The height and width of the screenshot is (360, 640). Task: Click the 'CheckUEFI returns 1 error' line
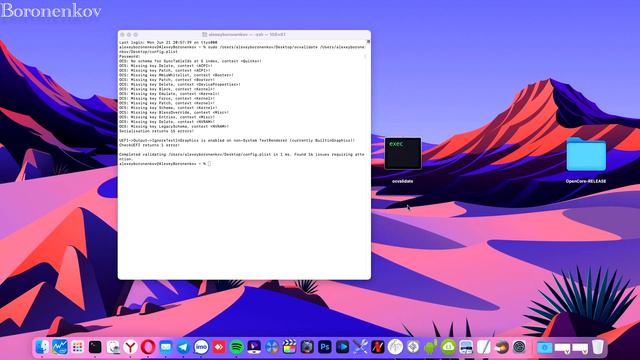click(149, 145)
